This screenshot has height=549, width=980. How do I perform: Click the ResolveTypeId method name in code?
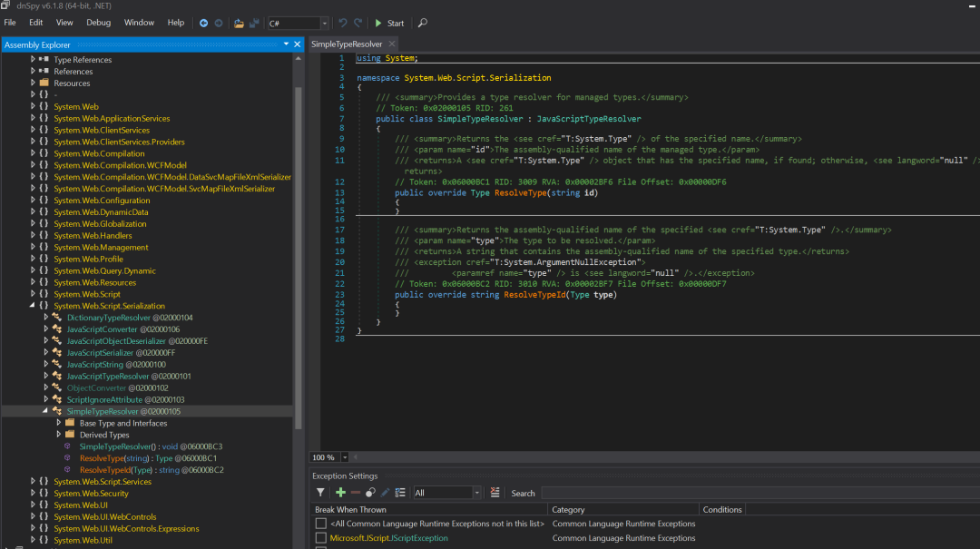[535, 295]
